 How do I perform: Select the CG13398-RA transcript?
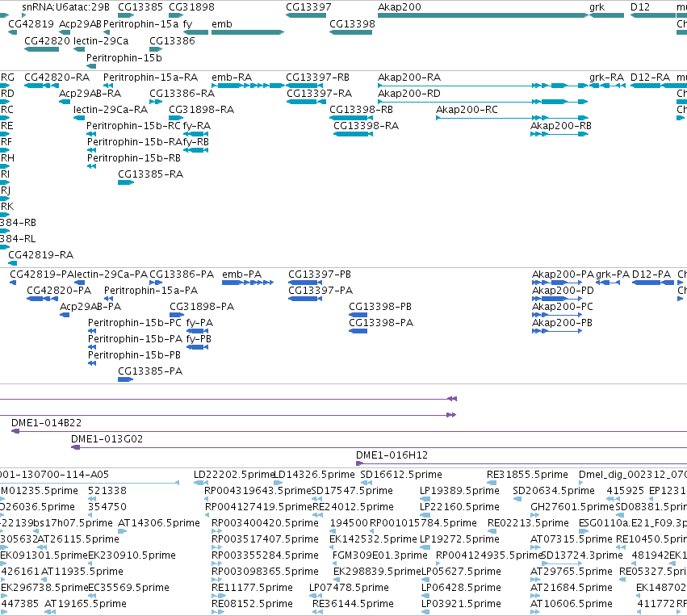tap(353, 134)
